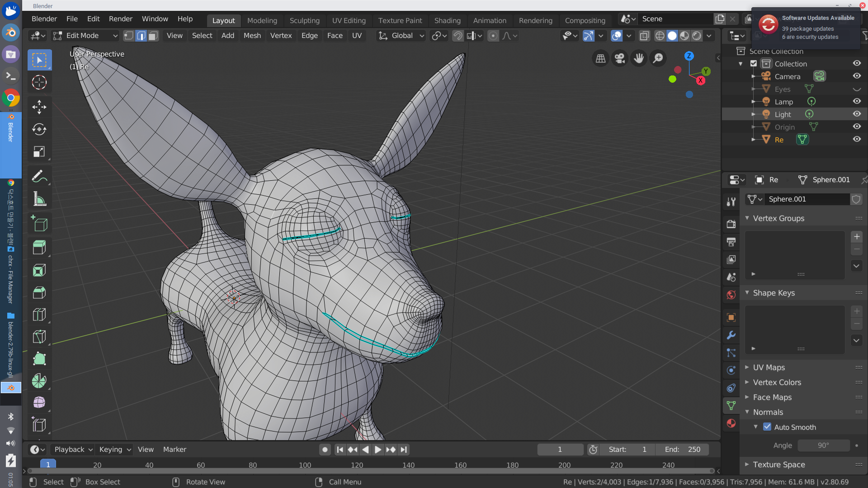Hide the Re object in outliner
868x488 pixels.
(x=857, y=139)
